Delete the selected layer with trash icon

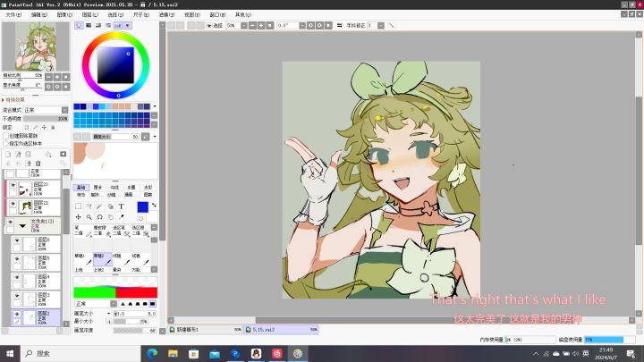(x=38, y=164)
